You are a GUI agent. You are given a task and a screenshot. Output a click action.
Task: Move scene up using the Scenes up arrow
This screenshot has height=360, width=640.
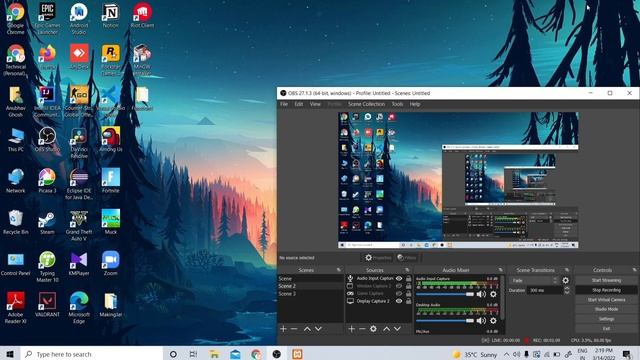pyautogui.click(x=307, y=329)
